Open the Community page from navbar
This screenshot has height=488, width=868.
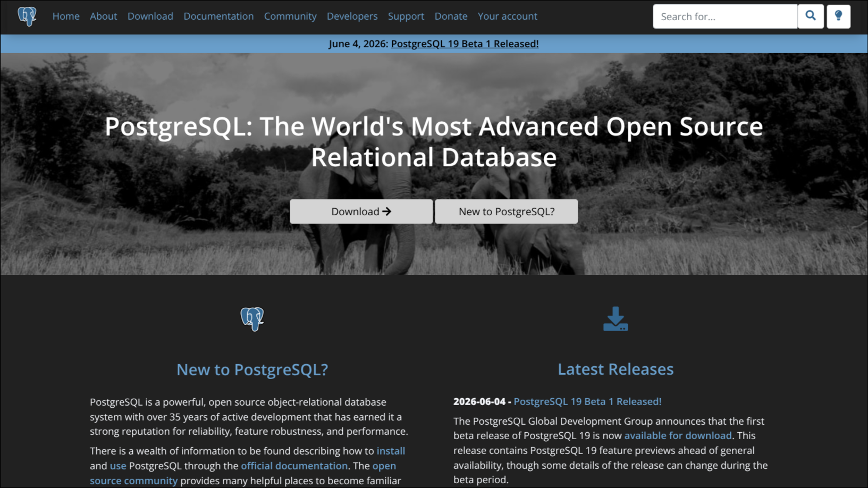coord(290,16)
